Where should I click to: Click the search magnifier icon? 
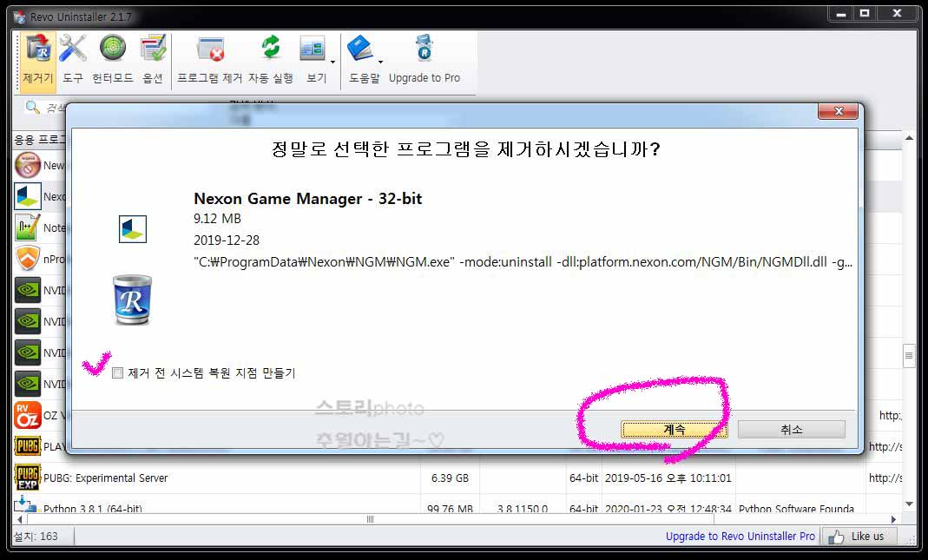tap(32, 107)
